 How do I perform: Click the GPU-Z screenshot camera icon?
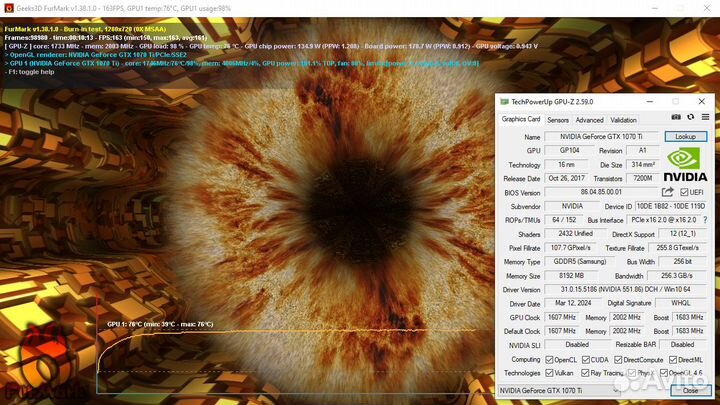pyautogui.click(x=676, y=119)
